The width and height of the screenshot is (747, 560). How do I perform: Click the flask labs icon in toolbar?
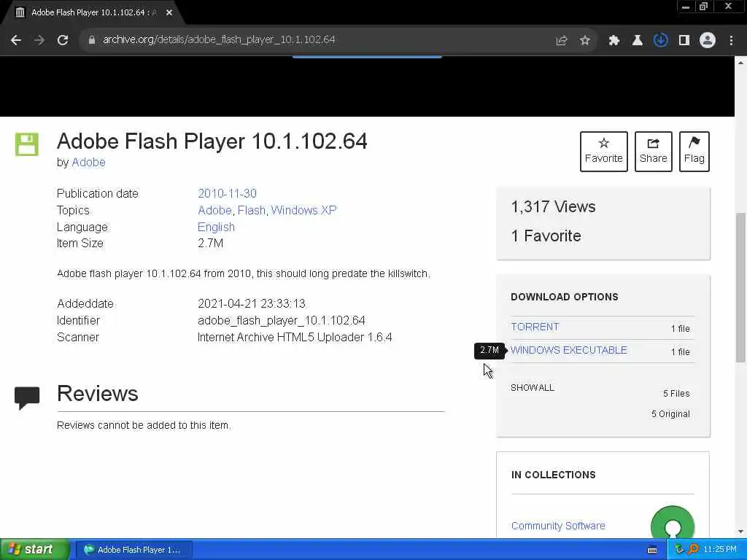[x=637, y=41]
